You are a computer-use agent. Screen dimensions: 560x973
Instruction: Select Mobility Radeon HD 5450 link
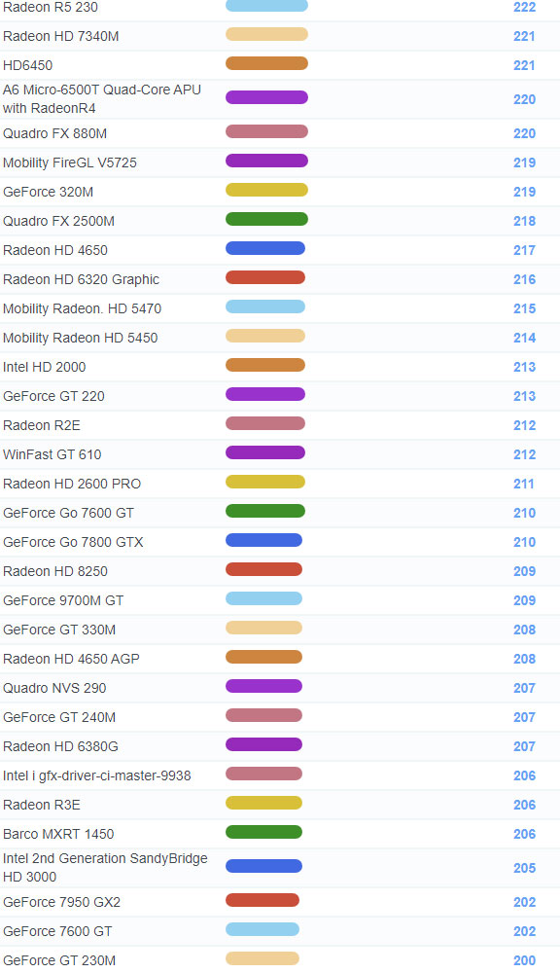[x=80, y=339]
